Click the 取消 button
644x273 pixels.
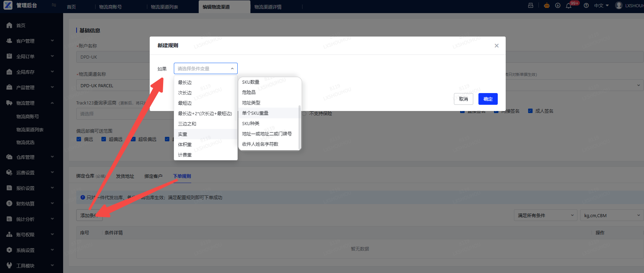click(464, 99)
